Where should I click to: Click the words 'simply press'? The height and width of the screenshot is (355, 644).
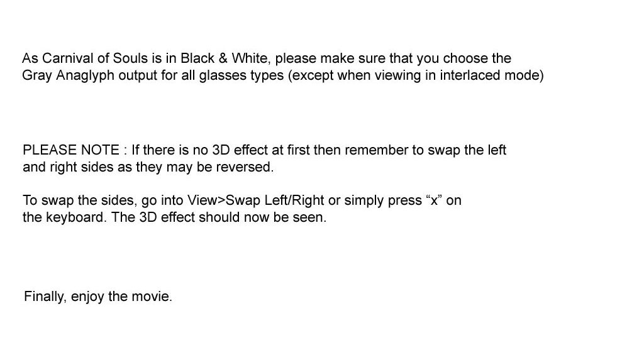pyautogui.click(x=382, y=200)
